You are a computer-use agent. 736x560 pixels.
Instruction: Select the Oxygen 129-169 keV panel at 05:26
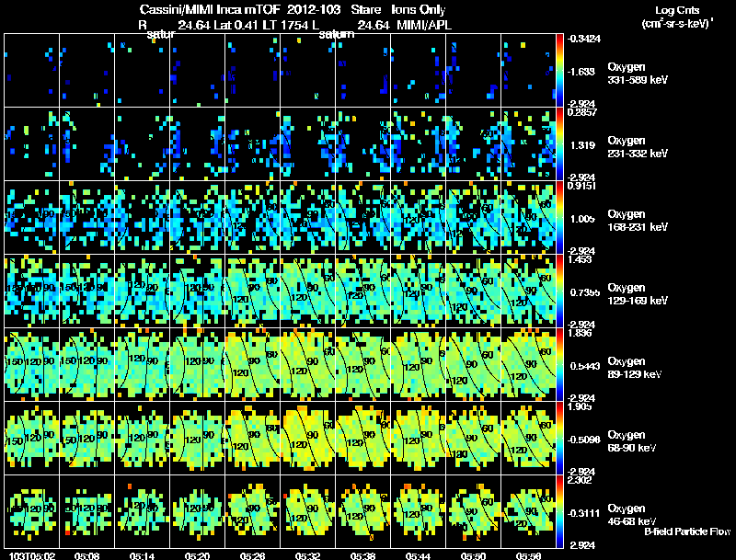tap(252, 291)
